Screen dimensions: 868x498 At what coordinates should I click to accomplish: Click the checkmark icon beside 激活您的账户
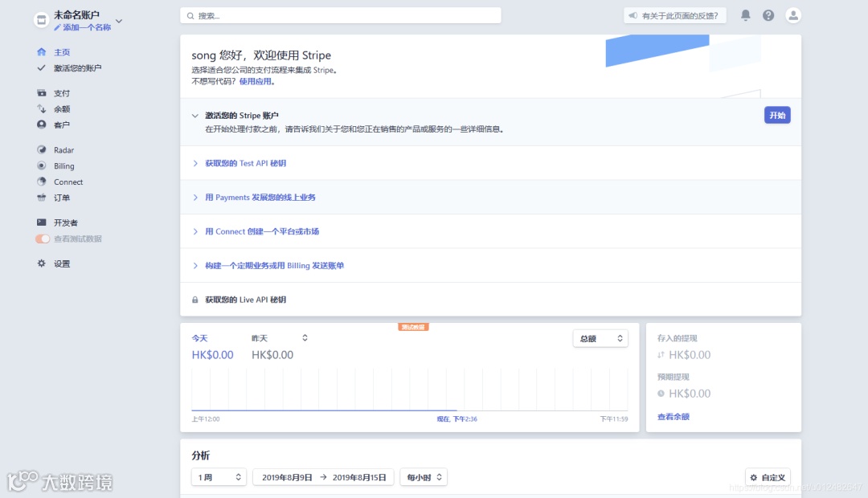(41, 68)
